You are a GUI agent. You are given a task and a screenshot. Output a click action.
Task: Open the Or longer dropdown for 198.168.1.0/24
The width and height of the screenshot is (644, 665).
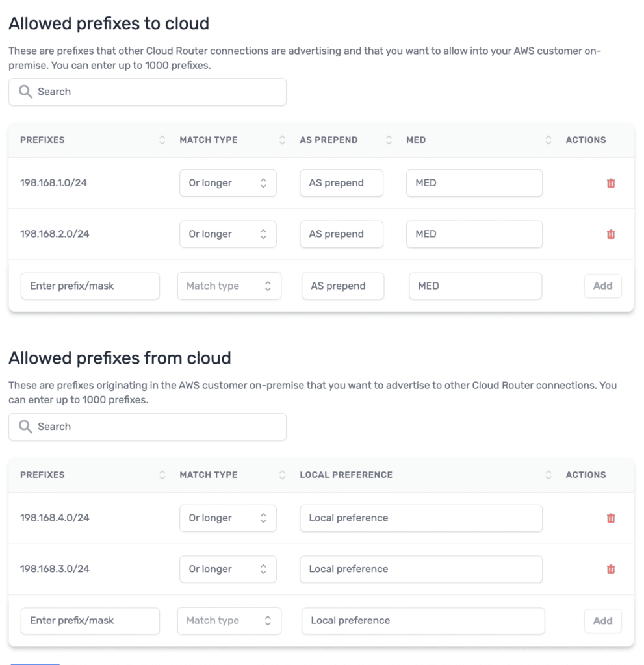(x=227, y=182)
